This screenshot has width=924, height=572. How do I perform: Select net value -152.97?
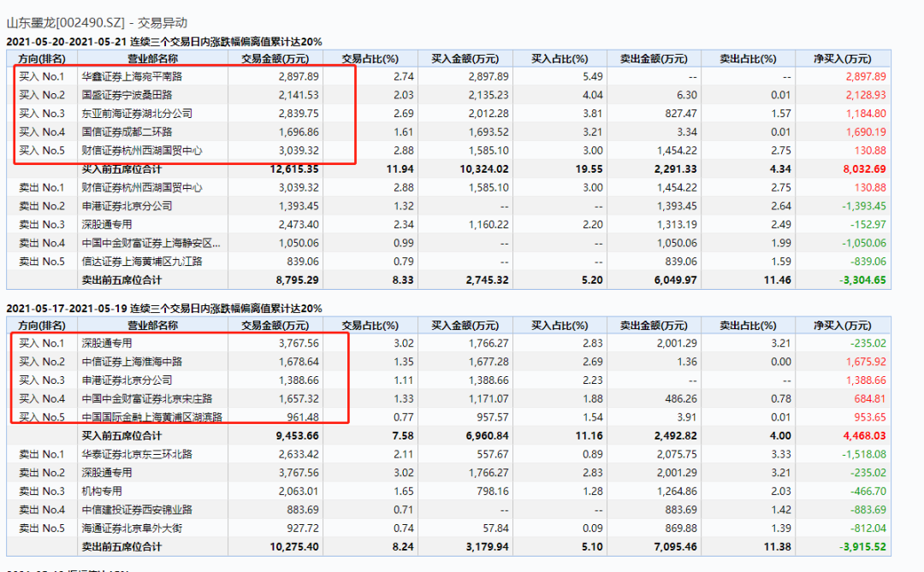[868, 225]
